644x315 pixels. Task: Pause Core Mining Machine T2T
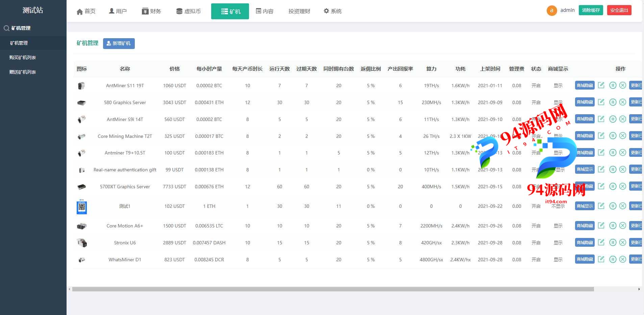pos(613,136)
